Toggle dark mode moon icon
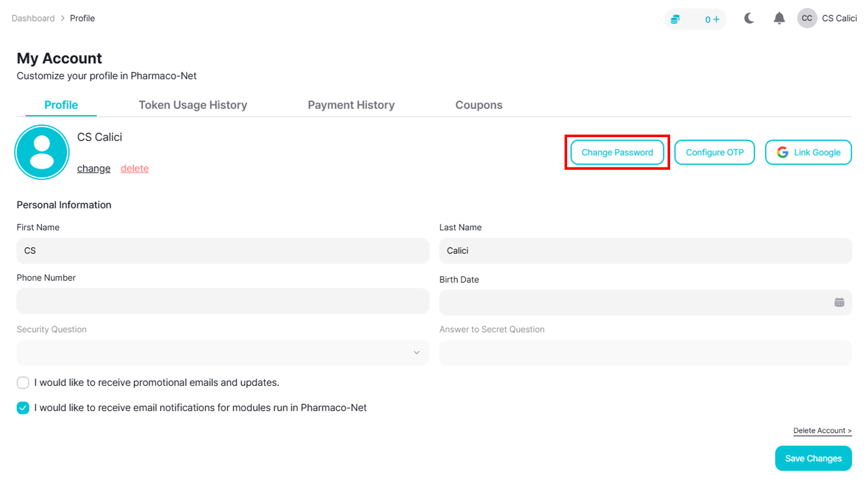 [x=749, y=19]
